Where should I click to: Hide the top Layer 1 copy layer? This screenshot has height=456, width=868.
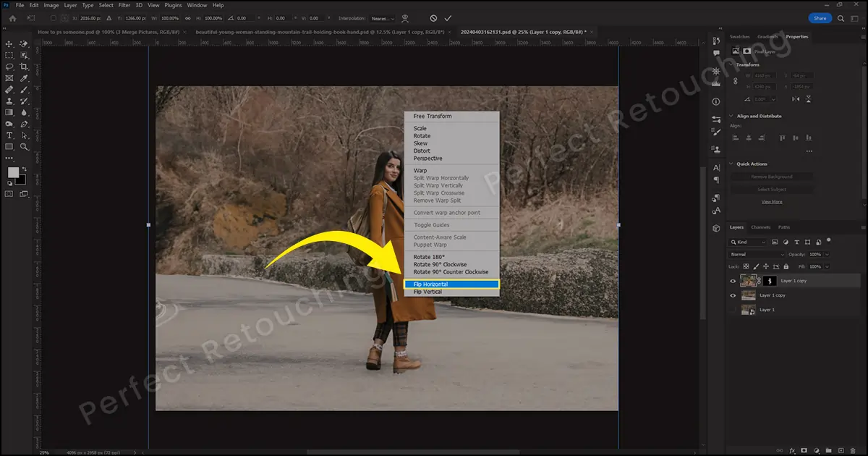pos(733,281)
